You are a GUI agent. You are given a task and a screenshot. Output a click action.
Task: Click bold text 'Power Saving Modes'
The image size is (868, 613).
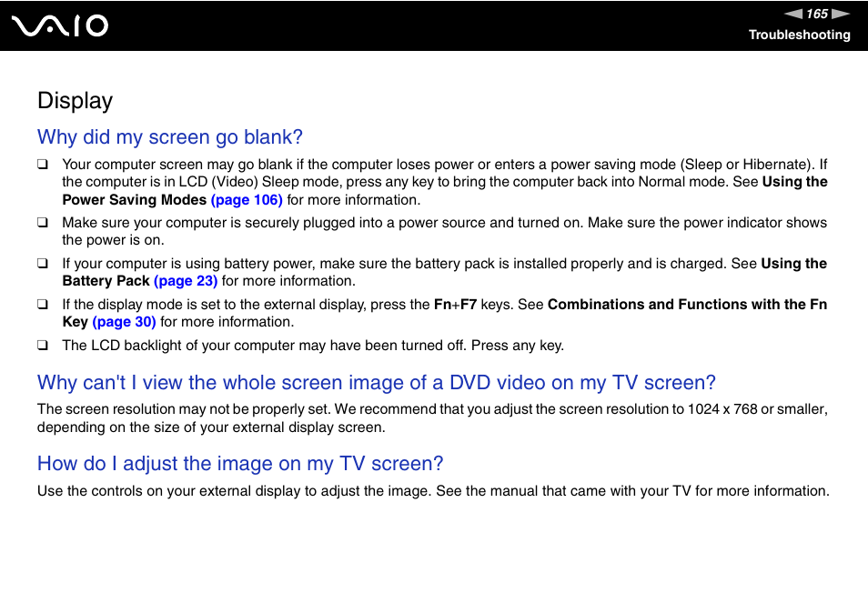134,200
